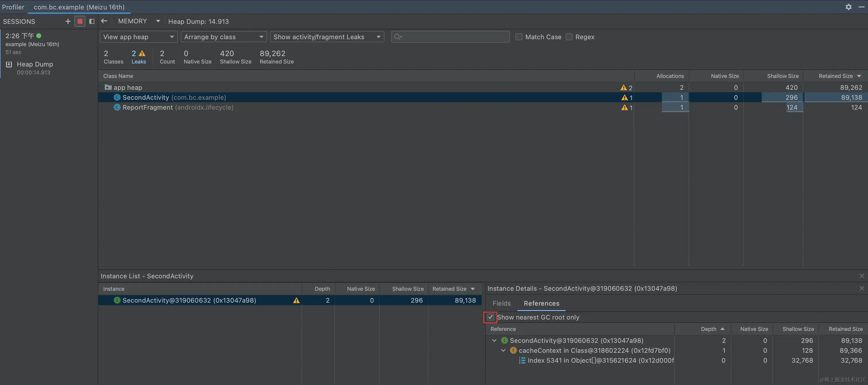This screenshot has width=868, height=385.
Task: Open the profiler settings gear
Action: coord(848,7)
